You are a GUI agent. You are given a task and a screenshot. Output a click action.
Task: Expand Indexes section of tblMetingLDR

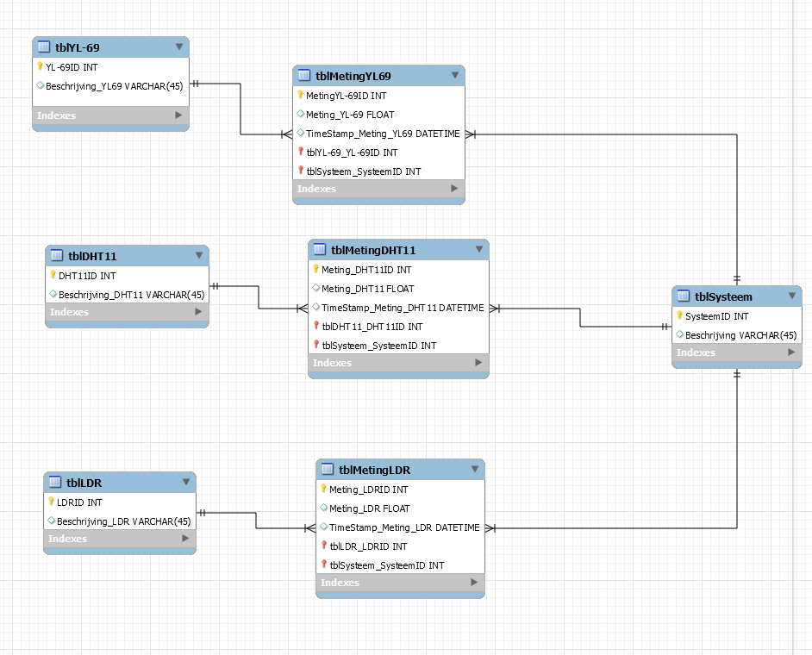point(474,583)
